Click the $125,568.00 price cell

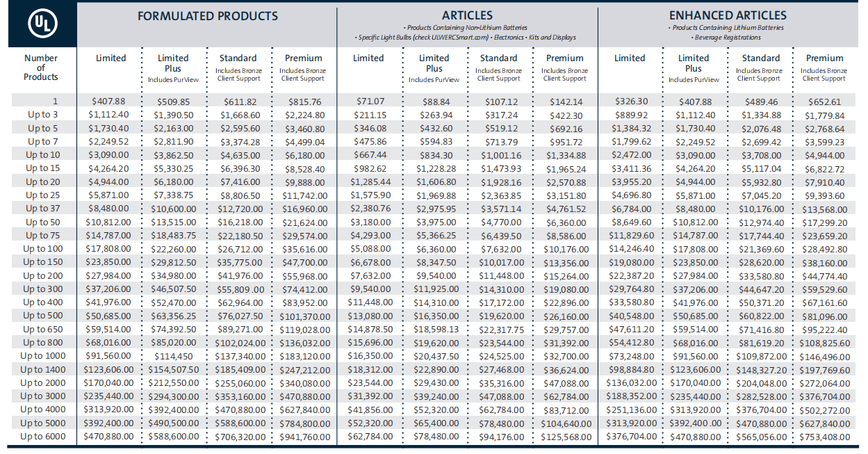coord(565,437)
